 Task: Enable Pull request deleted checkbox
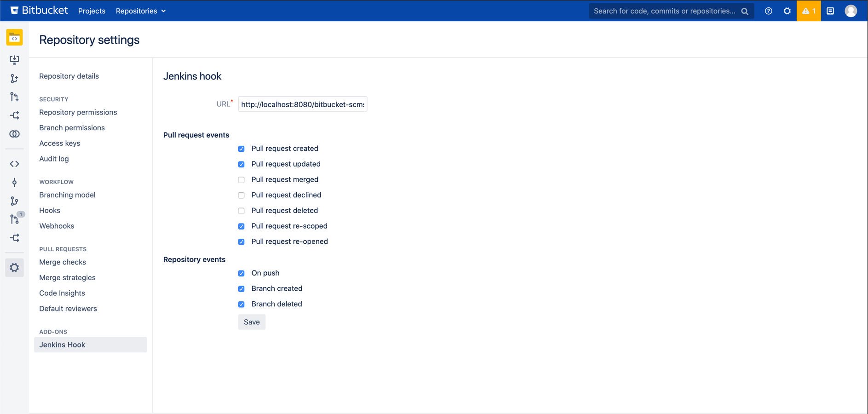241,211
